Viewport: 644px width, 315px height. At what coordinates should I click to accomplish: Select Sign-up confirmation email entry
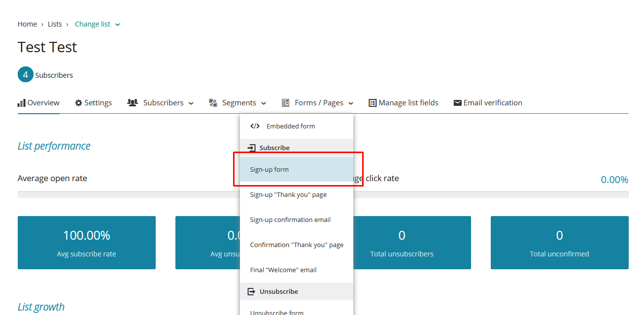coord(297,220)
